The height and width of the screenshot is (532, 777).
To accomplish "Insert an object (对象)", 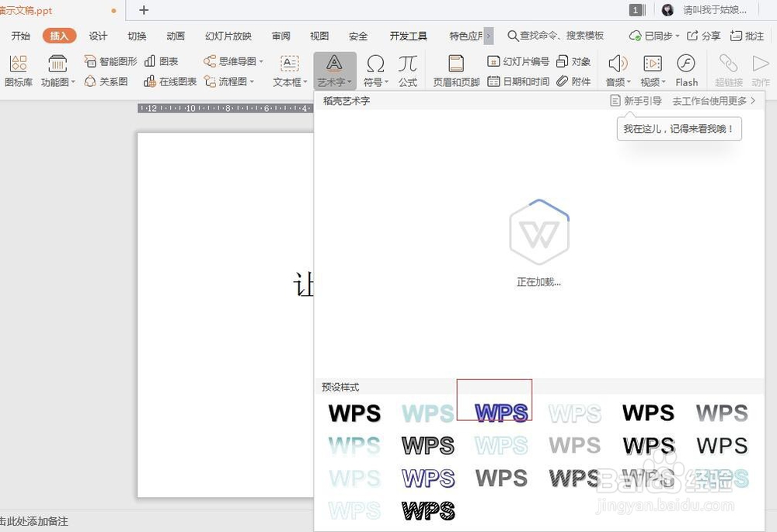I will pos(573,61).
